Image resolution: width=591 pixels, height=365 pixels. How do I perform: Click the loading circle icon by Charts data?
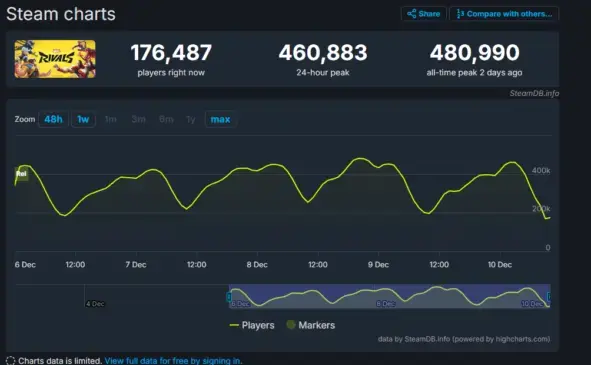click(11, 360)
